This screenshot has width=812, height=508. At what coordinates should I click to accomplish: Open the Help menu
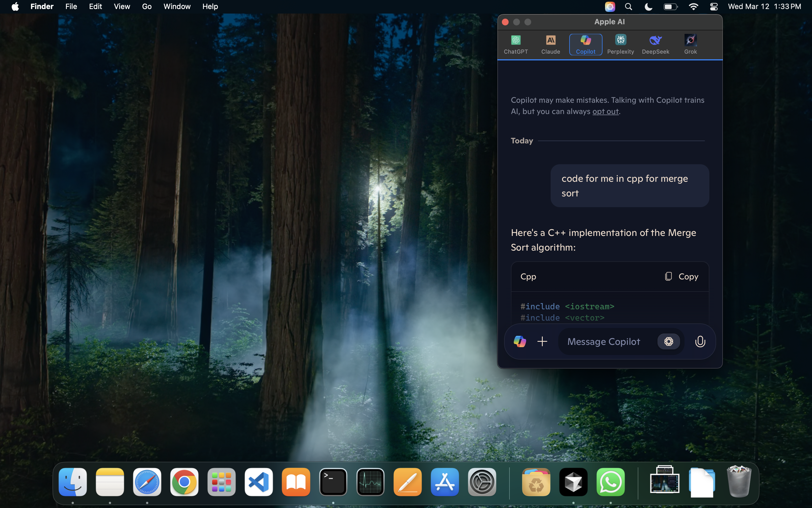point(210,7)
